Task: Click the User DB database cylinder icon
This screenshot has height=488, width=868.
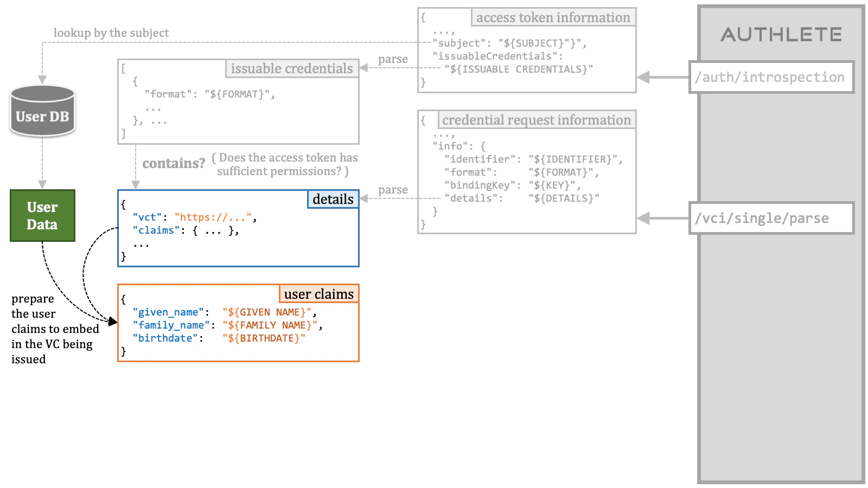Action: click(x=42, y=111)
